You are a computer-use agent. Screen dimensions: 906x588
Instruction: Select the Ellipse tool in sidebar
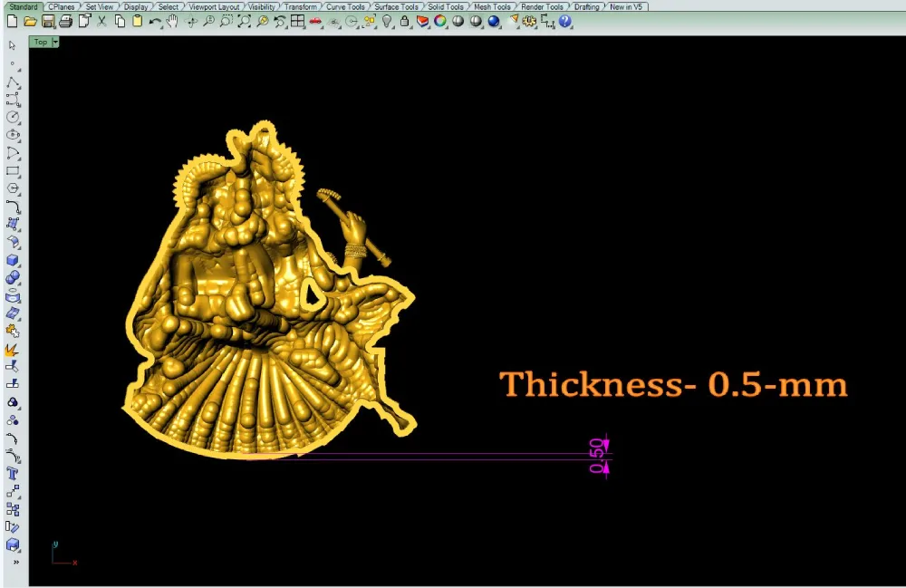(13, 135)
